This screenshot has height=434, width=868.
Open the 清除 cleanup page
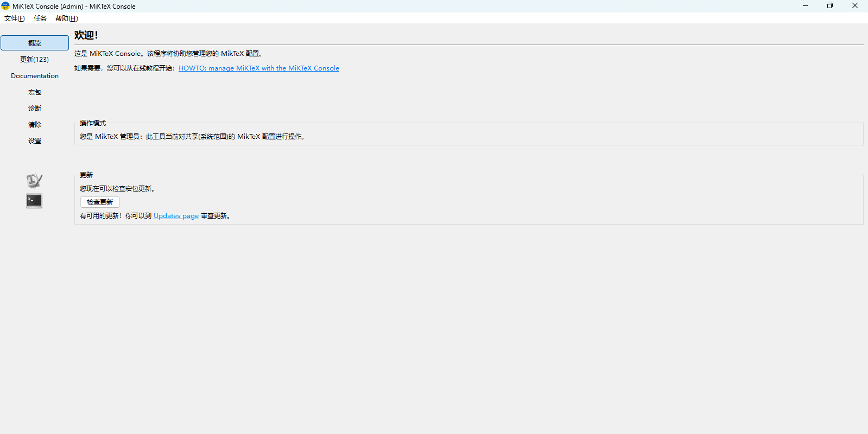(x=35, y=125)
